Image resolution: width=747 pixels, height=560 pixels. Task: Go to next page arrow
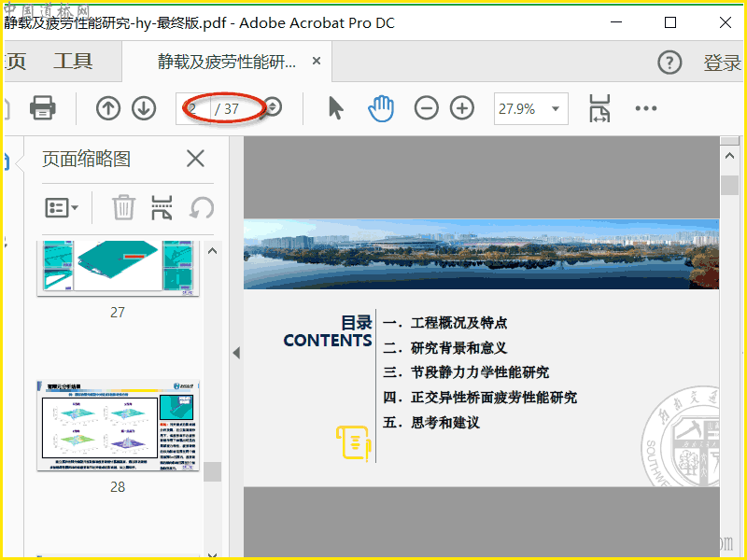(x=144, y=108)
